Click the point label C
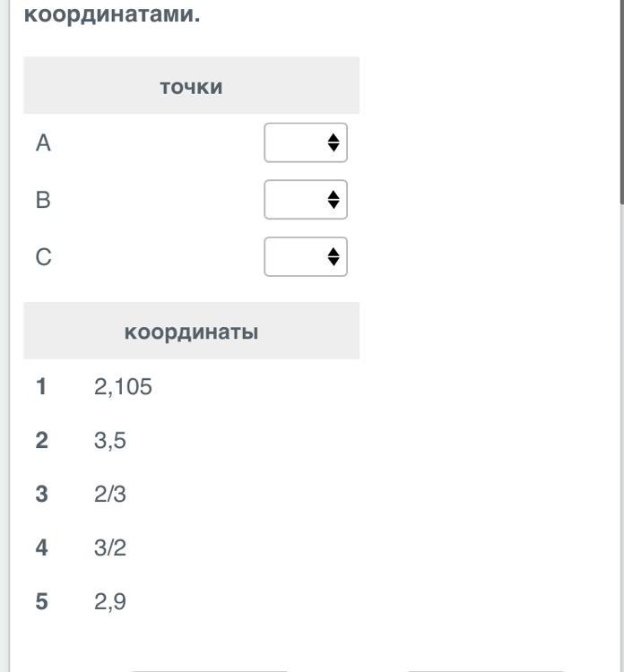Screen dimensions: 624x672 click(x=43, y=257)
